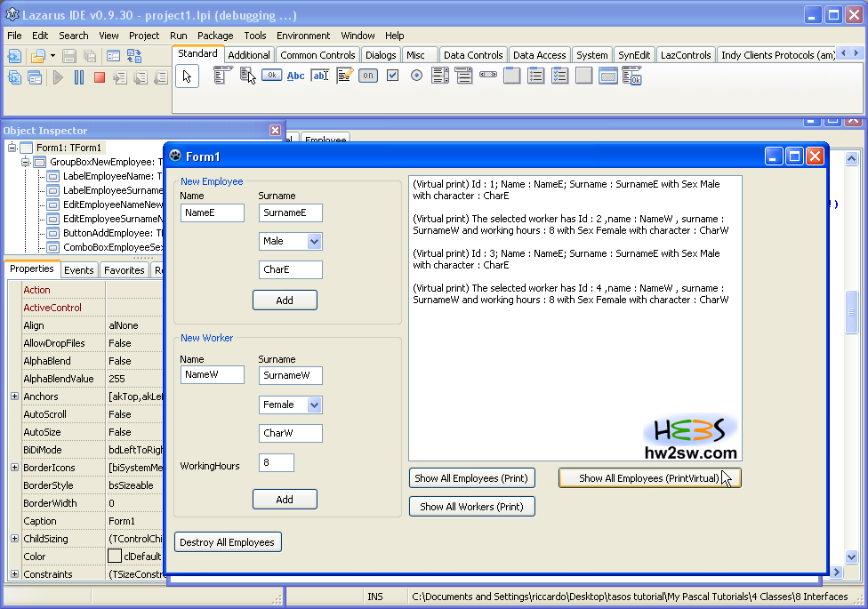Expand the Anchors property
Viewport: 868px width, 609px height.
(15, 397)
